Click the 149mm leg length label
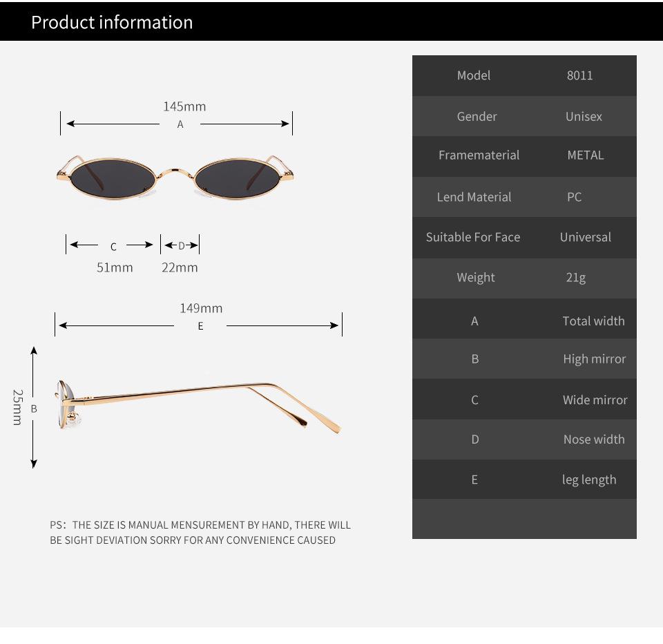Screen dimensions: 663x644 pyautogui.click(x=201, y=308)
